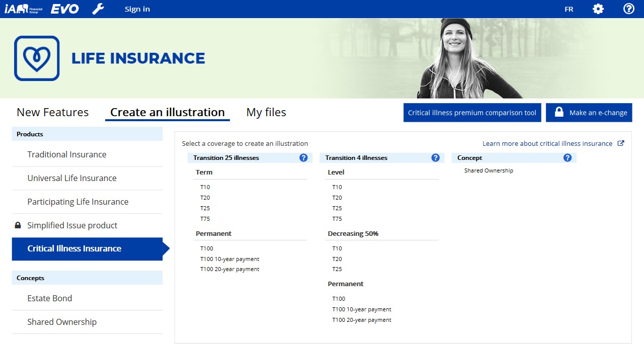
Task: Open Critical illness premium comparison tool
Action: (x=472, y=113)
